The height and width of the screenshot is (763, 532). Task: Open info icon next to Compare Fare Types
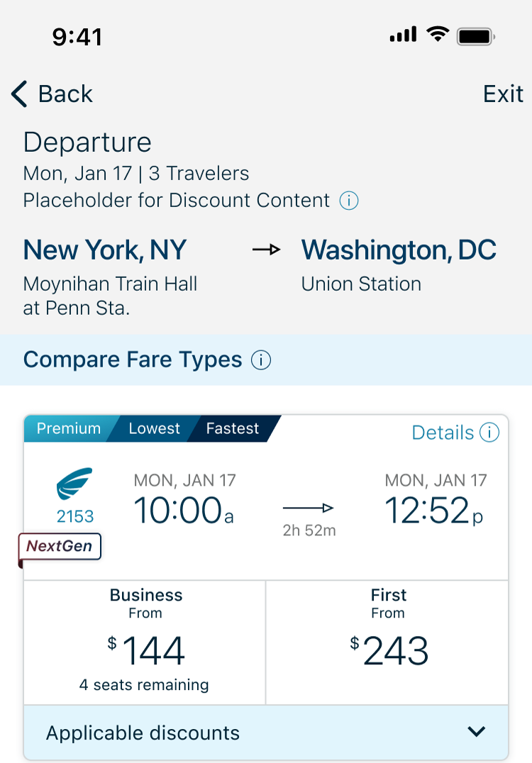(261, 360)
